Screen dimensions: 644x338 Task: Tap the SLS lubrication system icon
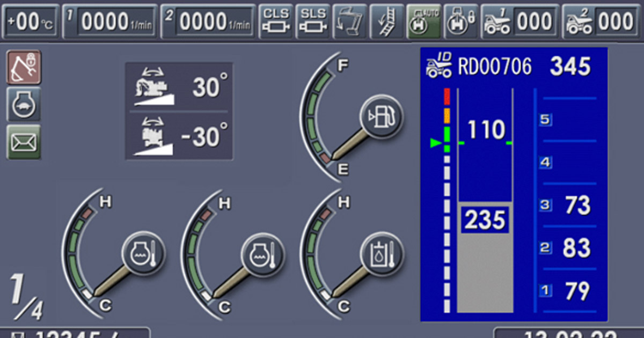(x=313, y=21)
